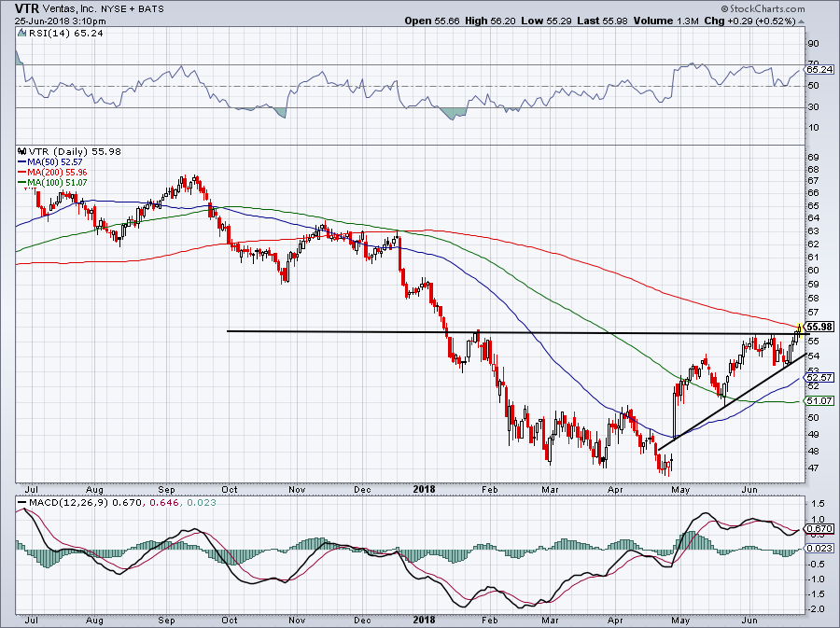Click the 10 label on the RSI axis

[x=813, y=128]
